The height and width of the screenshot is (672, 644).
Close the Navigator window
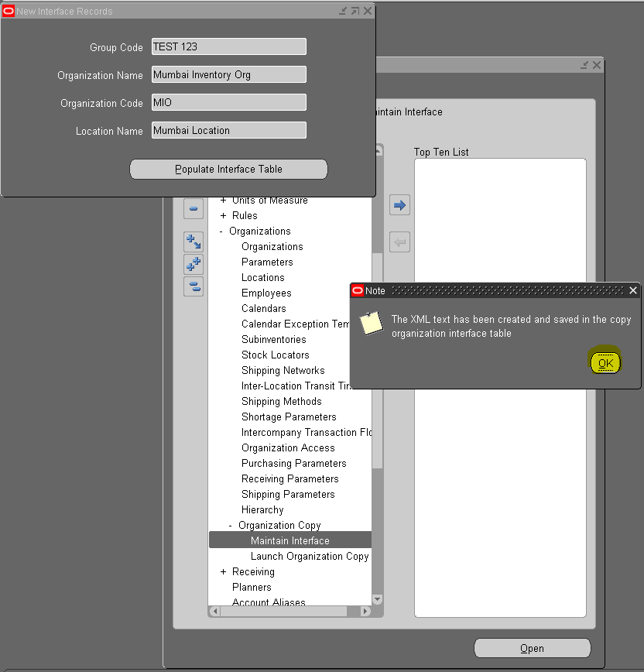tap(597, 65)
